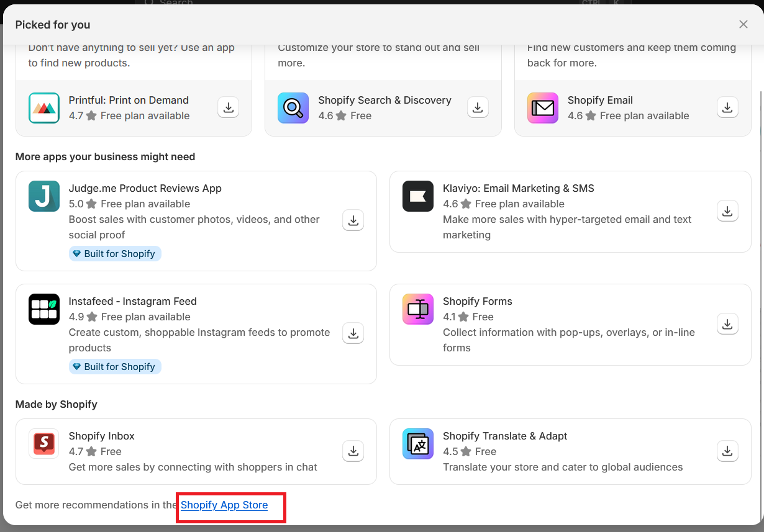The height and width of the screenshot is (532, 764).
Task: Open Printful: Print on Demand title
Action: 129,100
